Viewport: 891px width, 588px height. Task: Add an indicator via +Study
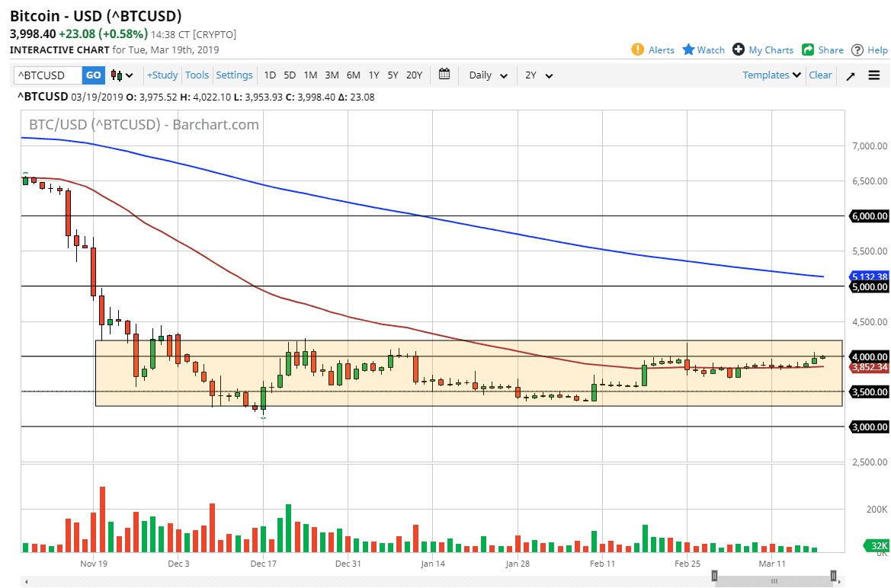tap(162, 75)
